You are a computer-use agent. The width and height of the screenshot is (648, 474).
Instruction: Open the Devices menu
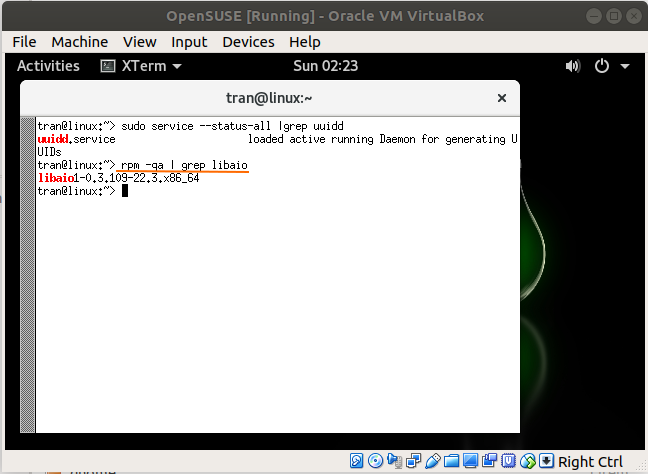tap(248, 42)
